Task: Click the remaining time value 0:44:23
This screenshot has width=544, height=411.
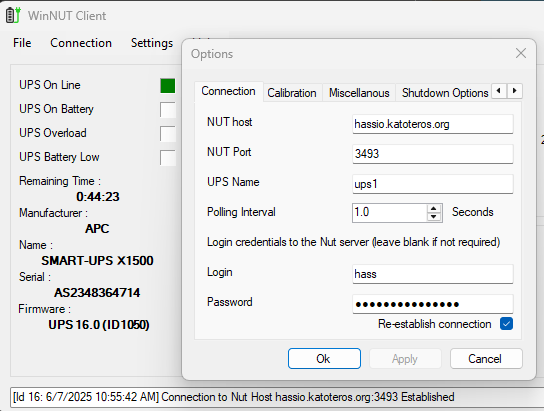Action: point(98,197)
